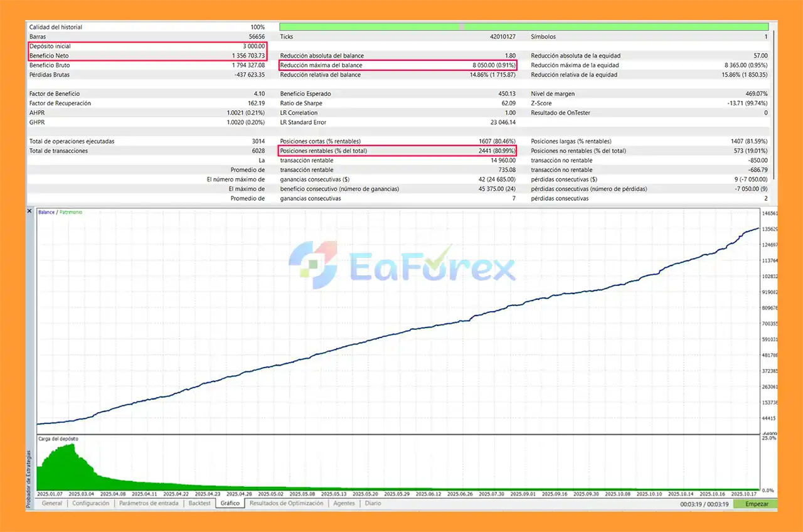This screenshot has width=803, height=532.
Task: Select the Depósito inicial row
Action: tap(147, 46)
